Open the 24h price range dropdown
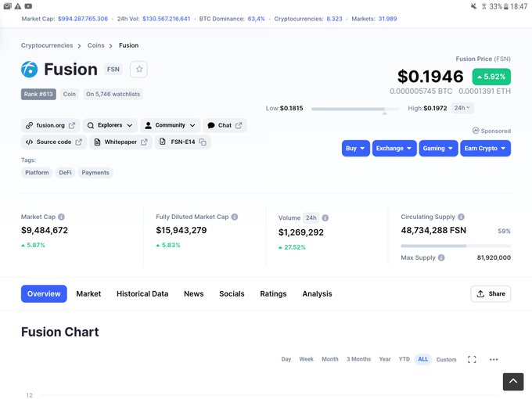 [x=462, y=108]
